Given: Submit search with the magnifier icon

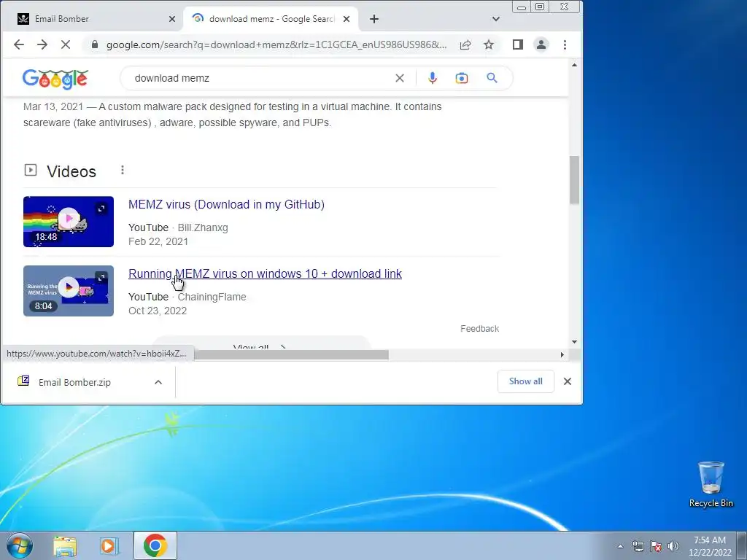Looking at the screenshot, I should pyautogui.click(x=492, y=77).
